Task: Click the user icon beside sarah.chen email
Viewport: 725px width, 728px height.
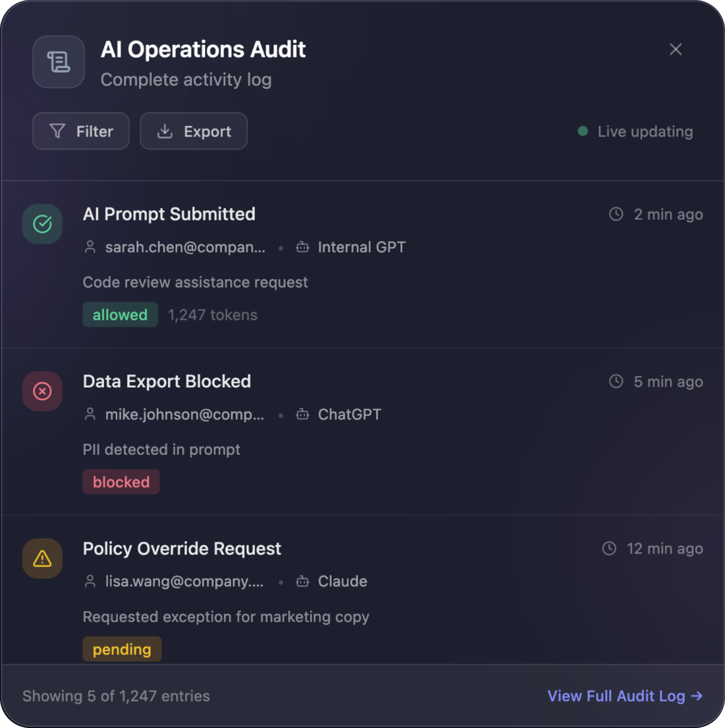Action: point(90,247)
